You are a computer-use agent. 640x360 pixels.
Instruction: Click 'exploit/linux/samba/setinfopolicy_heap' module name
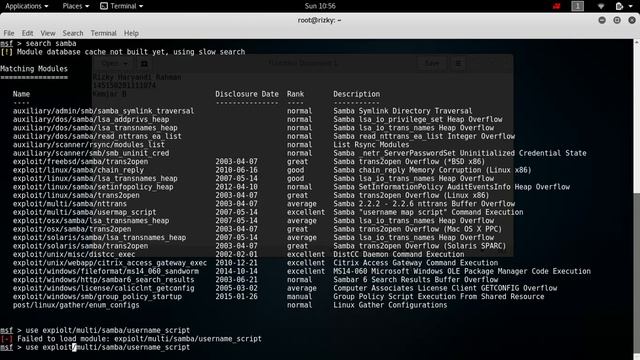click(x=93, y=187)
